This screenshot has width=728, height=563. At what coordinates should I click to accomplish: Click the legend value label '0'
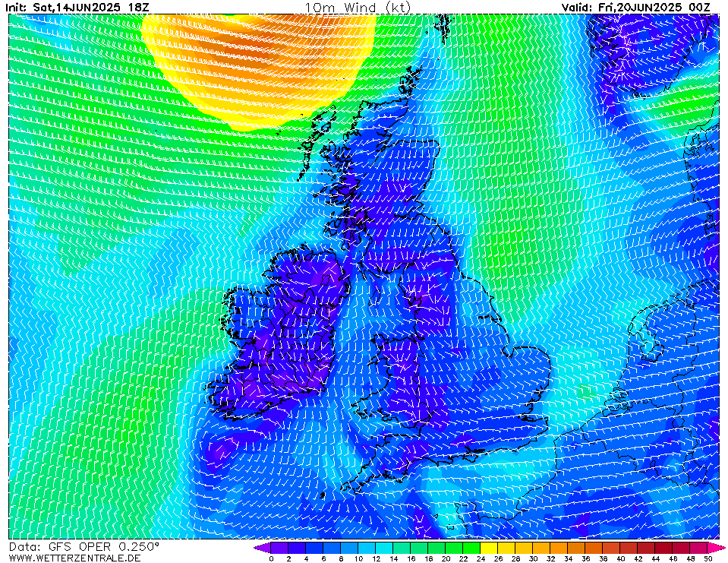coord(271,558)
